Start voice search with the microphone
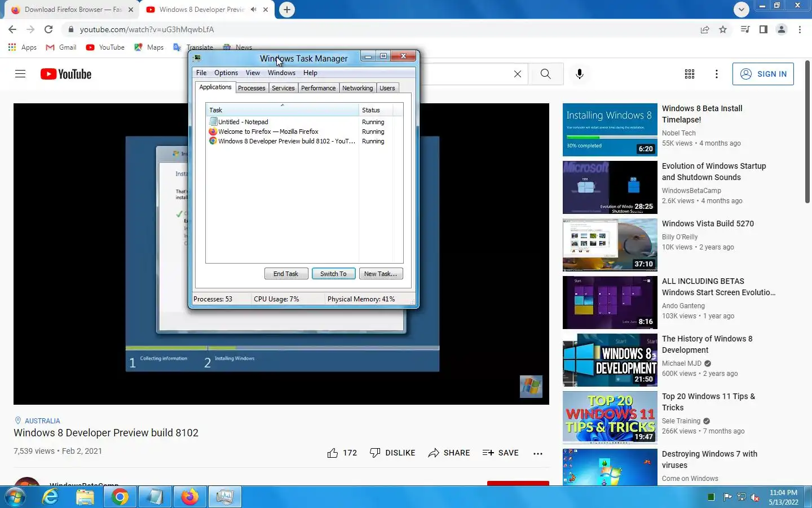 580,74
